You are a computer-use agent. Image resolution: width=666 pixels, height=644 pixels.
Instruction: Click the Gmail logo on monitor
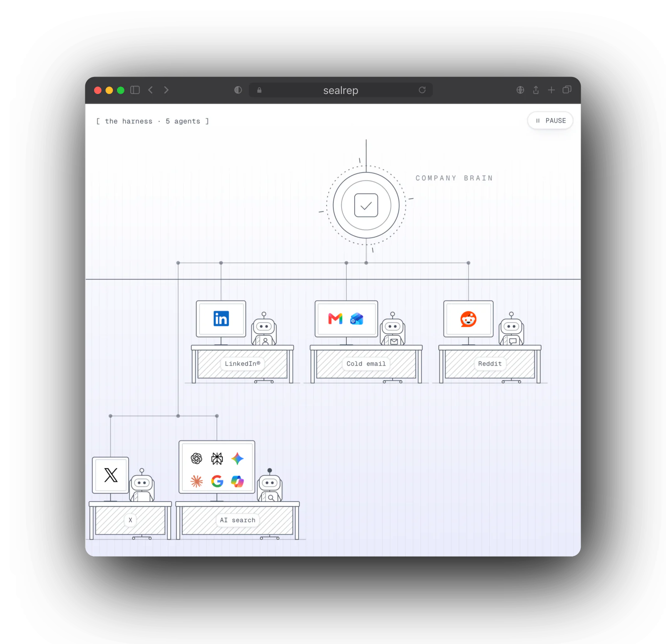click(335, 319)
